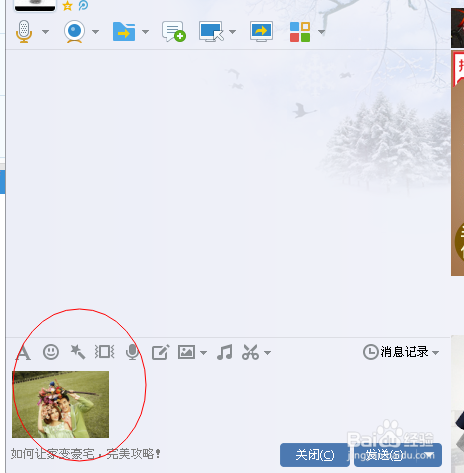Screen dimensions: 464x473
Task: Click the blue swirl icon near avatar
Action: click(x=83, y=5)
